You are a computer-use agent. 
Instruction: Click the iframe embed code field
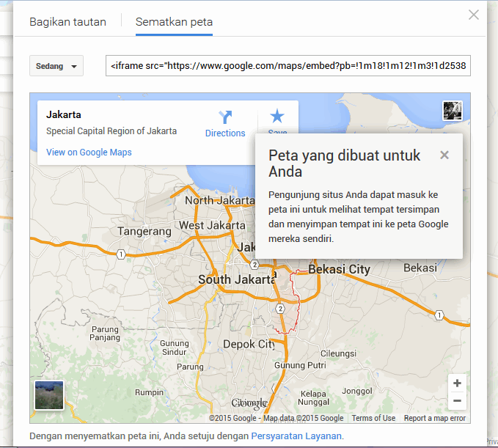pos(288,66)
